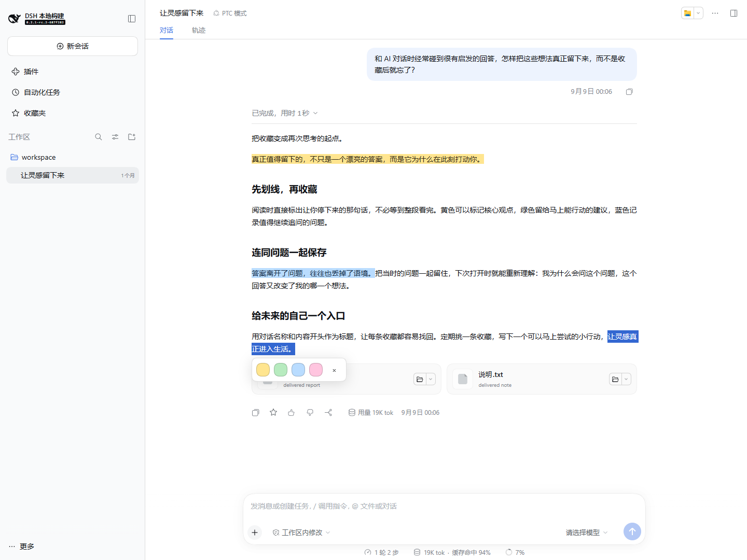
Task: Click the blue highlighted 答案离开了问题 sentence
Action: 313,273
